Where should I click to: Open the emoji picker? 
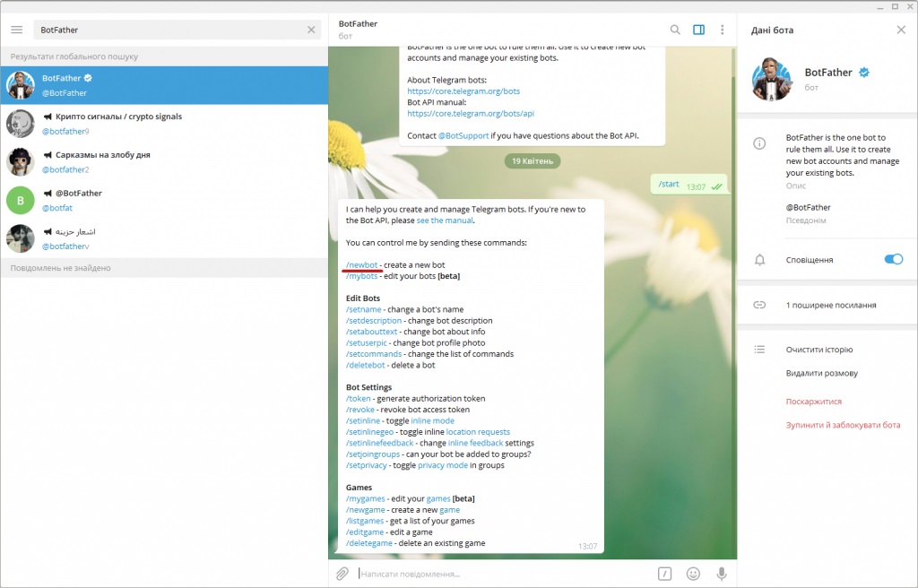(693, 574)
